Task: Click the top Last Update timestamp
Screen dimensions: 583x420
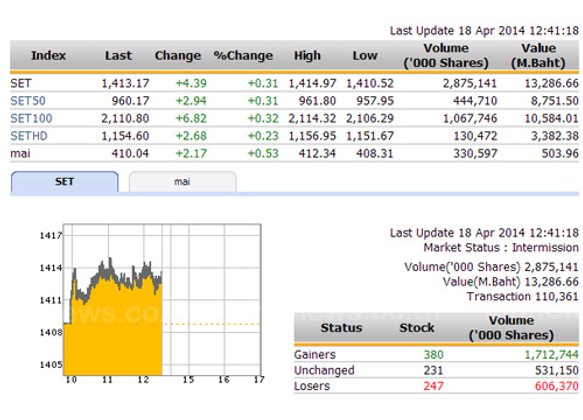Action: coord(484,30)
